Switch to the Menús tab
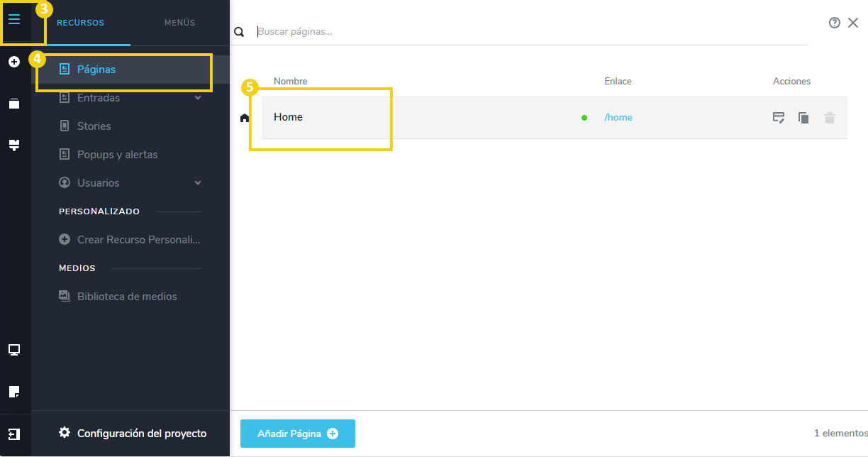The height and width of the screenshot is (457, 868). [179, 23]
